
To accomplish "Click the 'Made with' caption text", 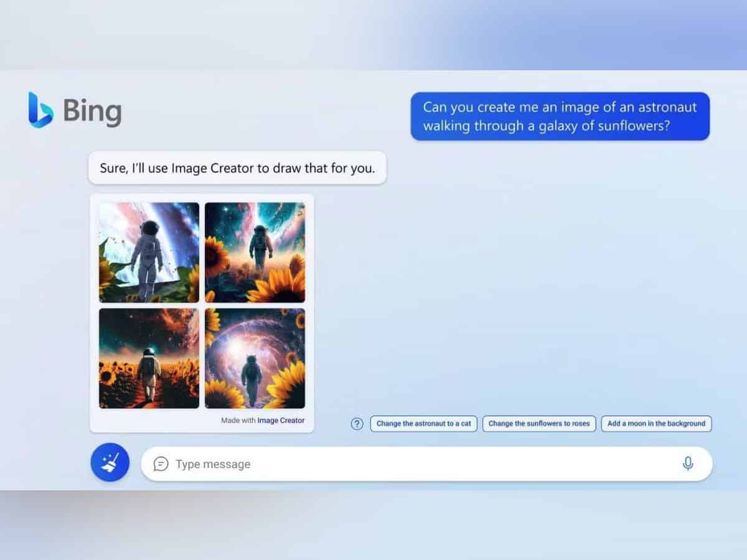I will (x=238, y=421).
